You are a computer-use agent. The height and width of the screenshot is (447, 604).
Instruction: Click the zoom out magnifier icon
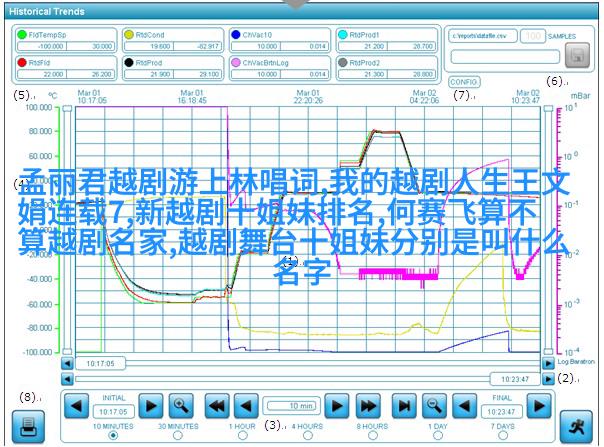[x=434, y=406]
